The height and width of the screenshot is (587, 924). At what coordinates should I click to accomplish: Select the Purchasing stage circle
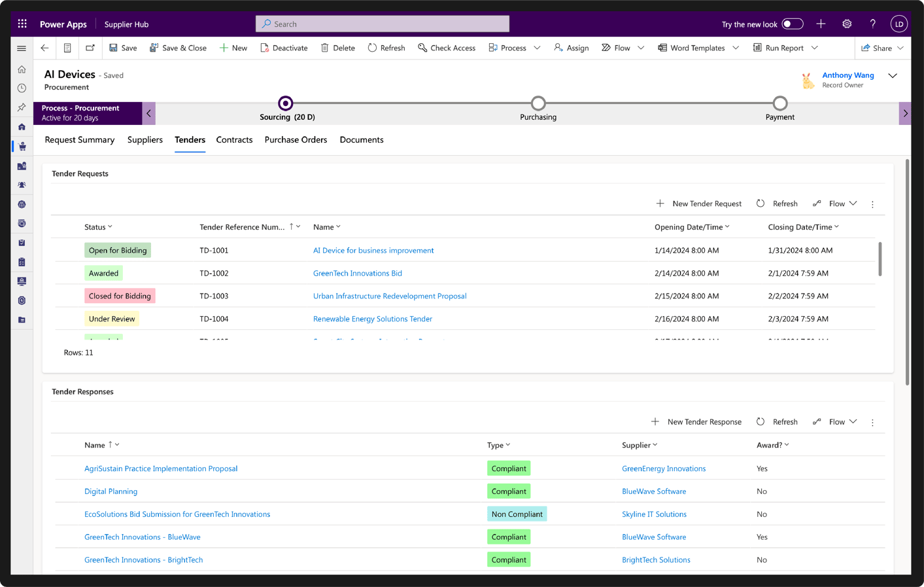coord(538,103)
